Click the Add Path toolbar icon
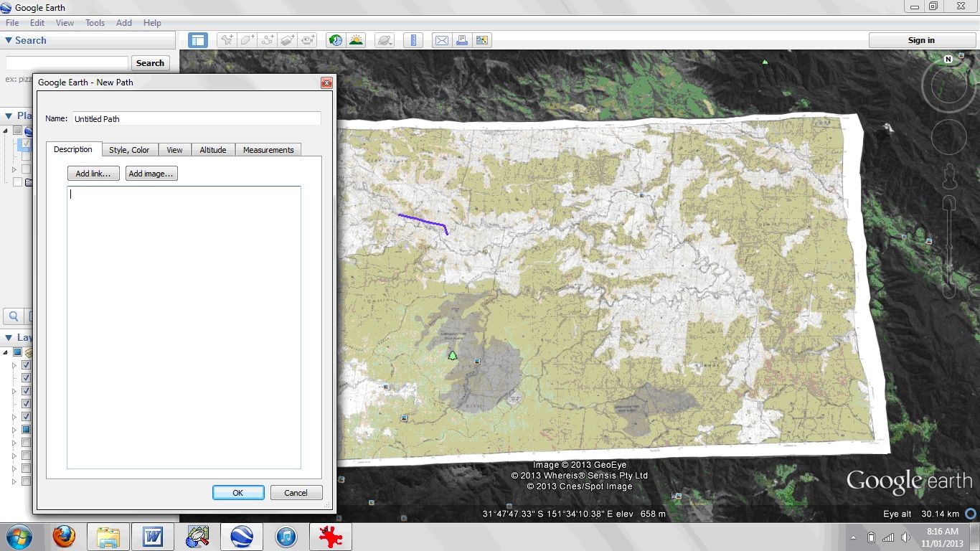Viewport: 980px width, 551px height. tap(268, 40)
